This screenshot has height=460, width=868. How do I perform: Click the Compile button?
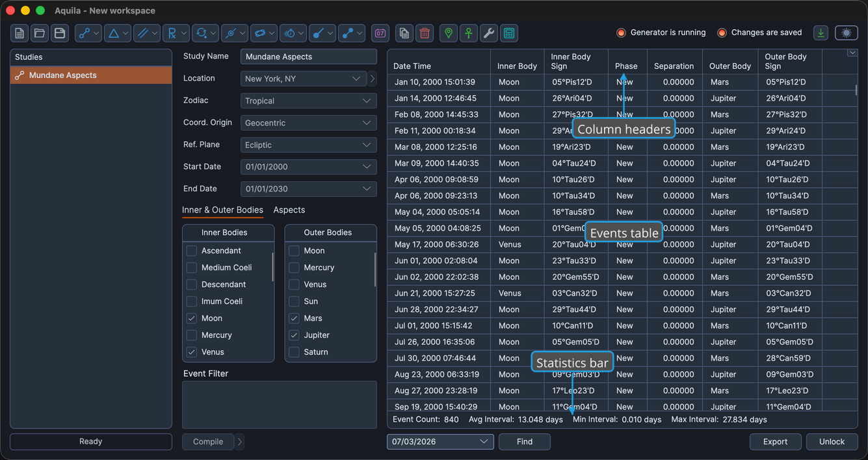click(208, 442)
